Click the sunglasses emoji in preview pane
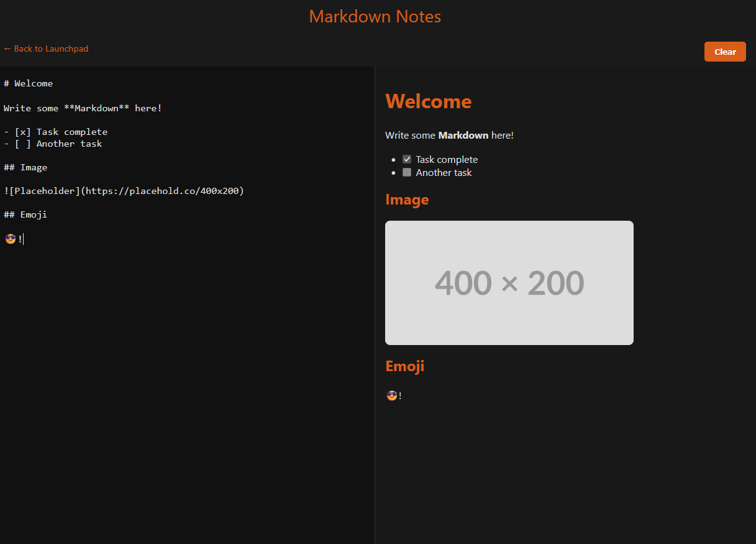The height and width of the screenshot is (544, 756). pyautogui.click(x=391, y=395)
